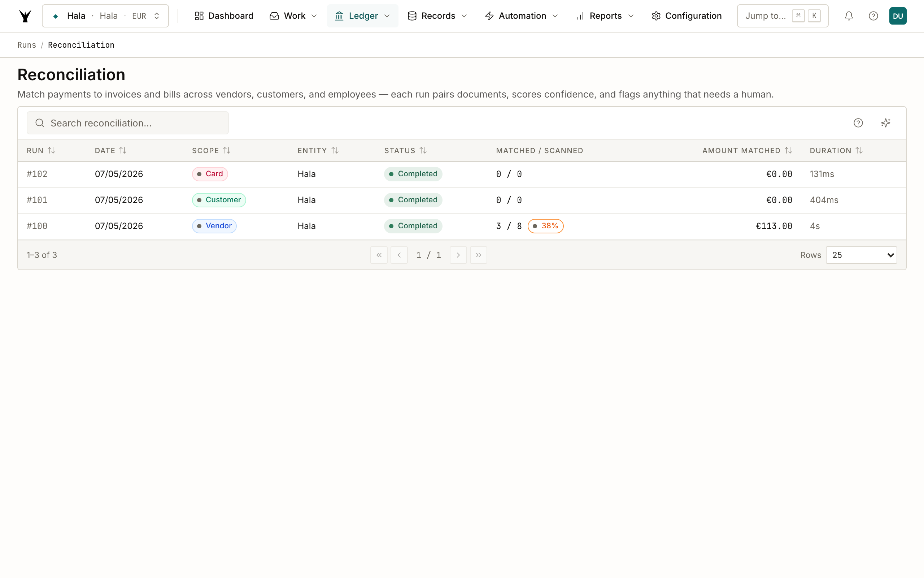Image resolution: width=924 pixels, height=578 pixels.
Task: Click the Vendor scope badge
Action: (214, 226)
